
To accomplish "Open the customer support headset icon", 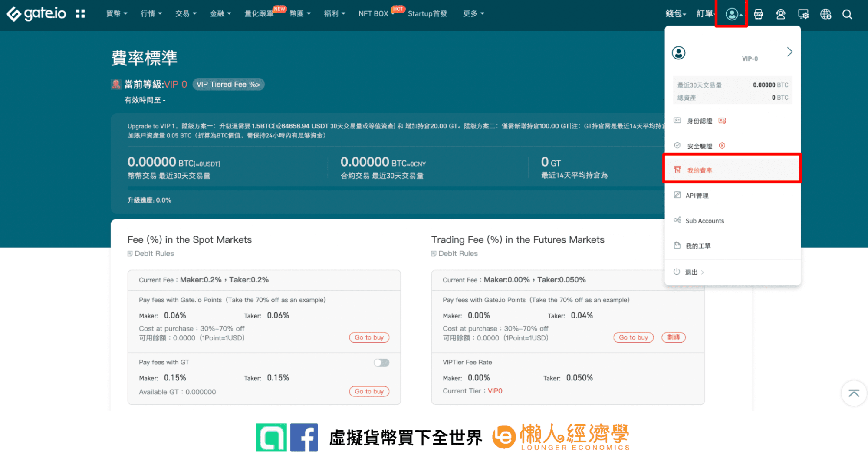I will click(x=781, y=14).
